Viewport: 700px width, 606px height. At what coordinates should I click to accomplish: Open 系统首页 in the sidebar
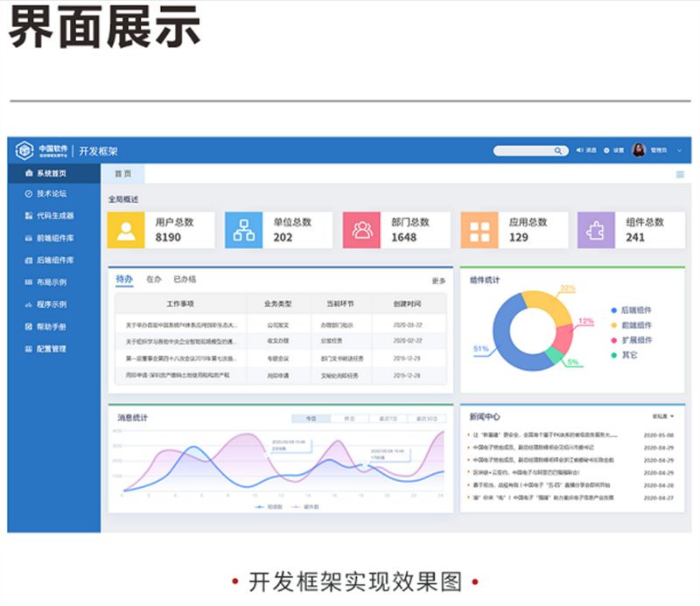(53, 173)
